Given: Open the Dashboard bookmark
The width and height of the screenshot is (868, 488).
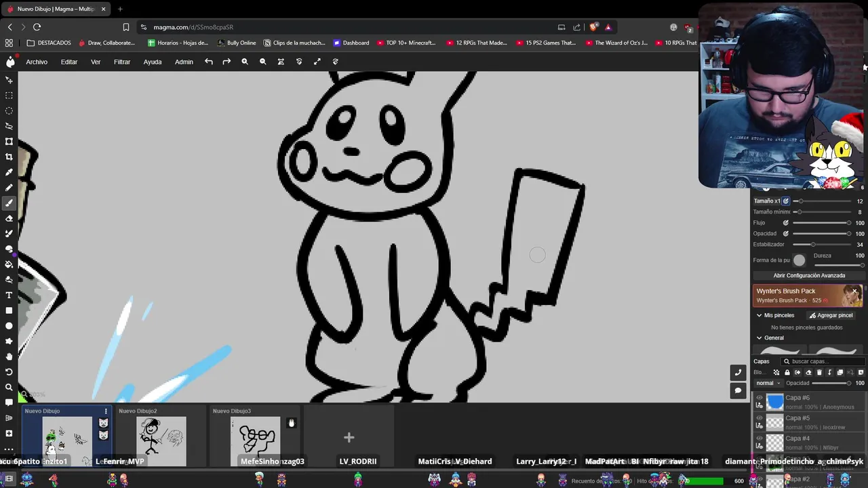Looking at the screenshot, I should [351, 43].
